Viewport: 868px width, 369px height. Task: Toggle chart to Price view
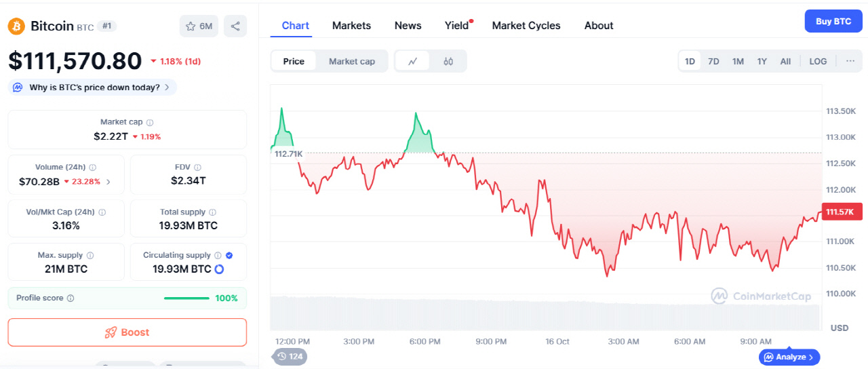coord(294,61)
